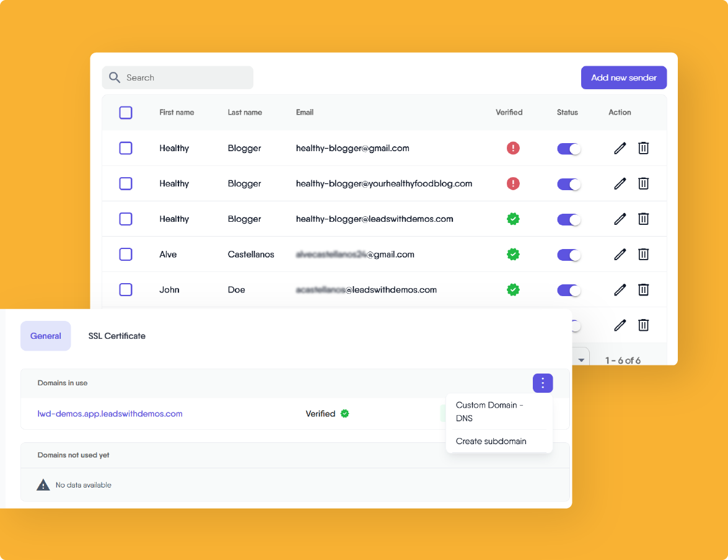Delete the Alve Castellanos sender

pos(643,254)
